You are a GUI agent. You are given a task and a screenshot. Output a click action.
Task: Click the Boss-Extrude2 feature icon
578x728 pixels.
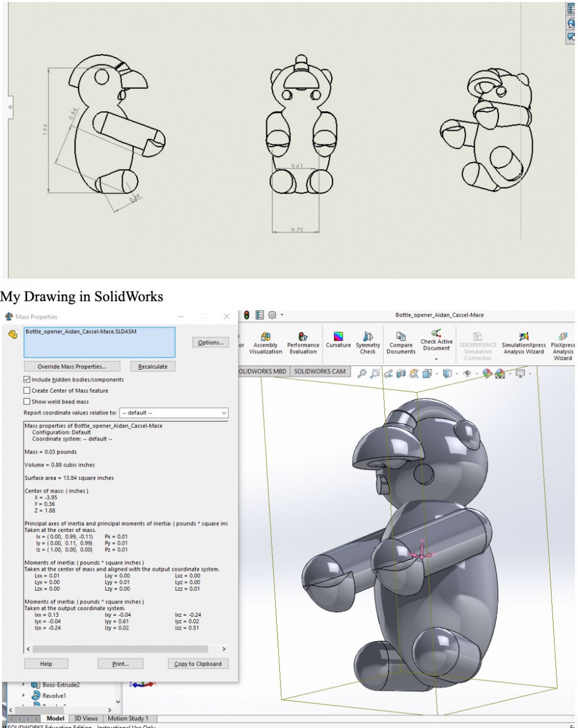pyautogui.click(x=35, y=685)
